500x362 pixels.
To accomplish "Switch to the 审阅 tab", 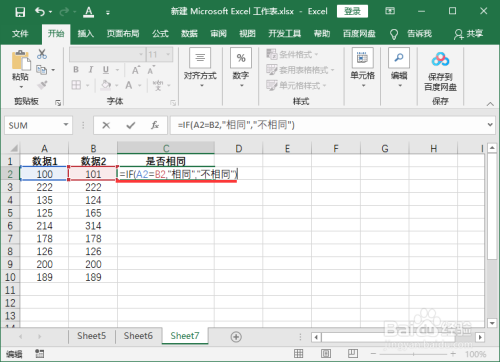I will (x=218, y=33).
